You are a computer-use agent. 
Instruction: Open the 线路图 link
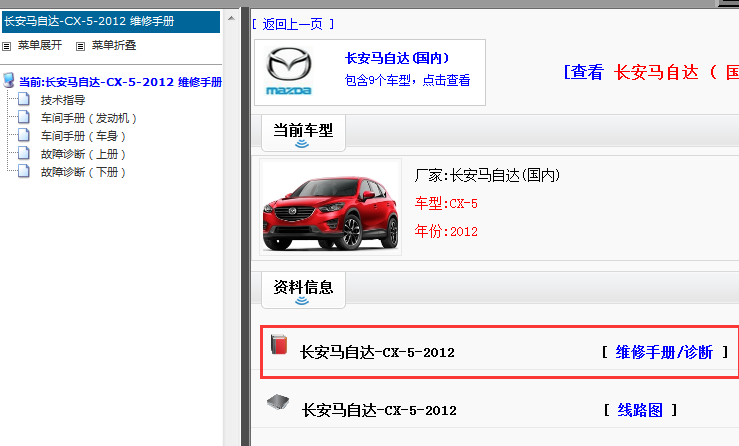(640, 410)
